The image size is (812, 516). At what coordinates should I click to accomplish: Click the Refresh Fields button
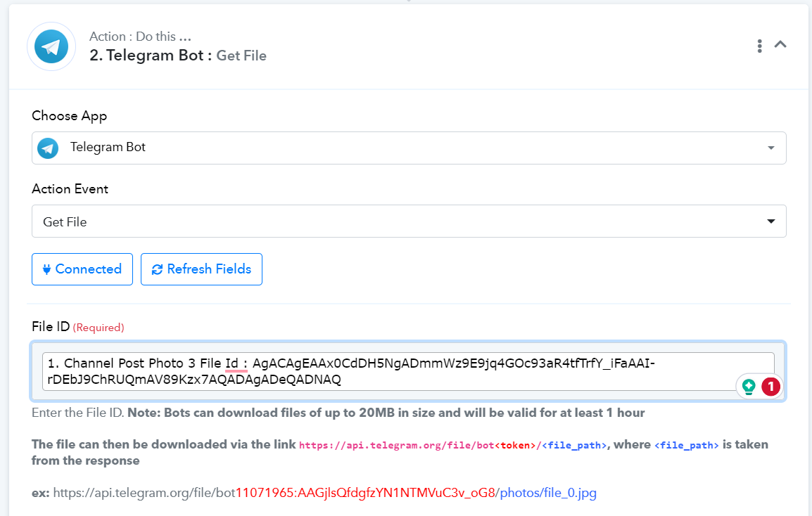(x=201, y=269)
